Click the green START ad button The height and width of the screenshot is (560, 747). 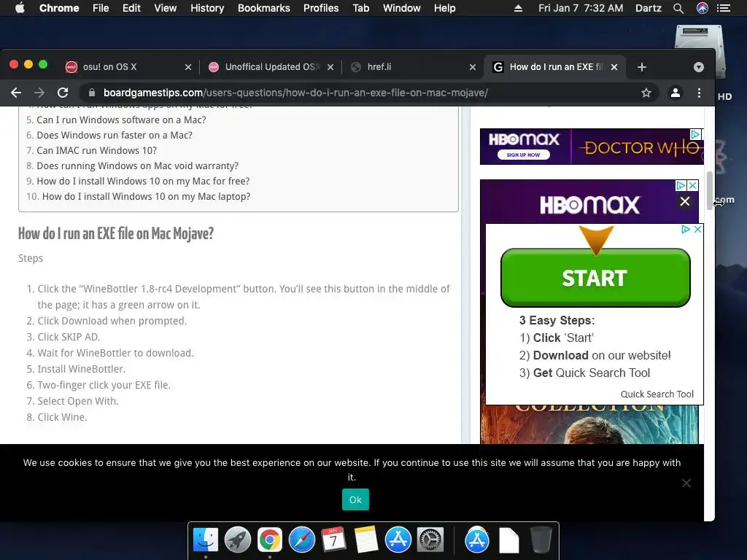click(x=595, y=278)
